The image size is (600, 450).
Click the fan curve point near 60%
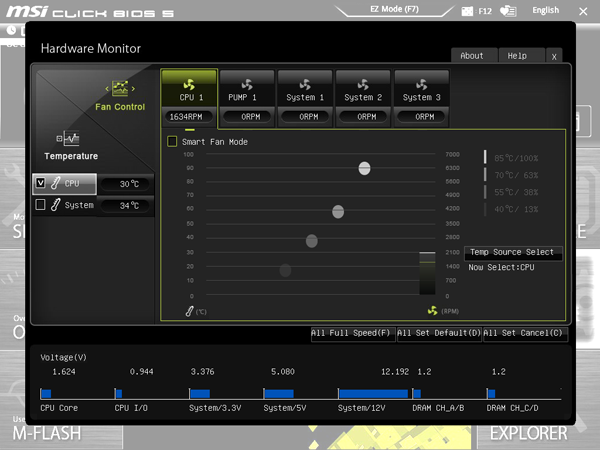338,212
